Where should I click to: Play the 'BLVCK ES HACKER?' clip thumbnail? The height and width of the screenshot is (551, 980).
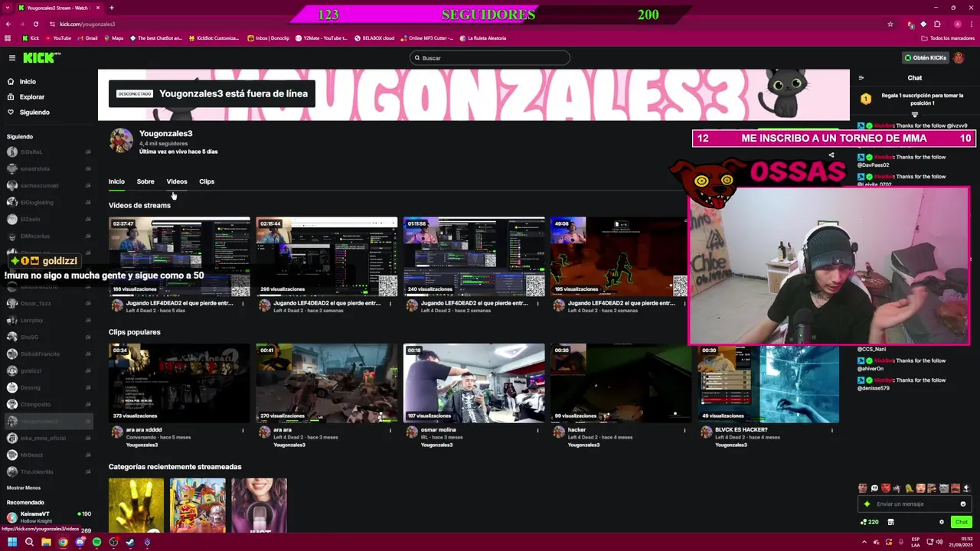[768, 383]
